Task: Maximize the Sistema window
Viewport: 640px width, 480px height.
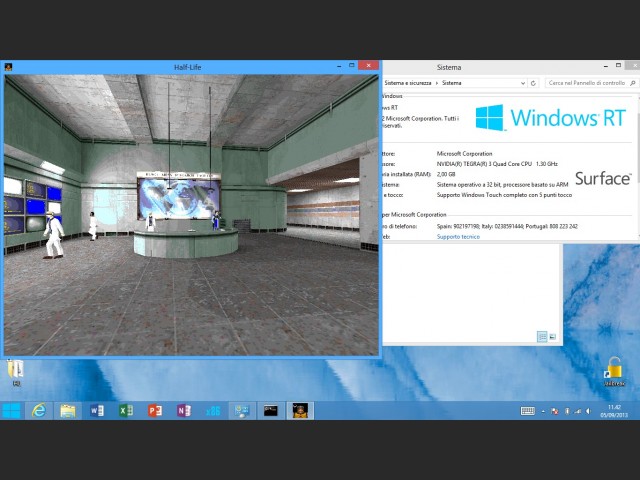Action: [x=618, y=65]
